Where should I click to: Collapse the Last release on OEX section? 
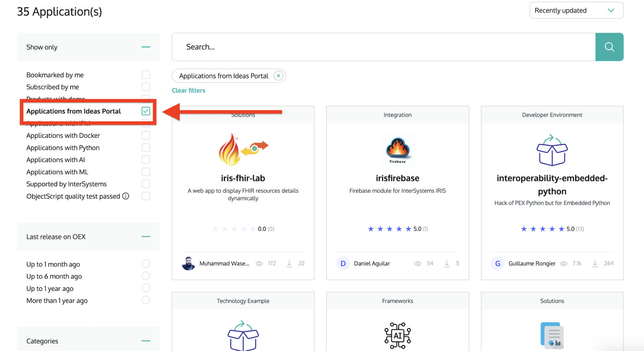click(146, 237)
